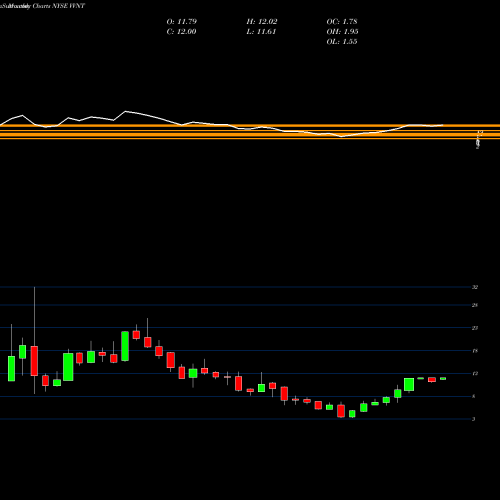Click the 'OH: 1.95' value

(342, 32)
